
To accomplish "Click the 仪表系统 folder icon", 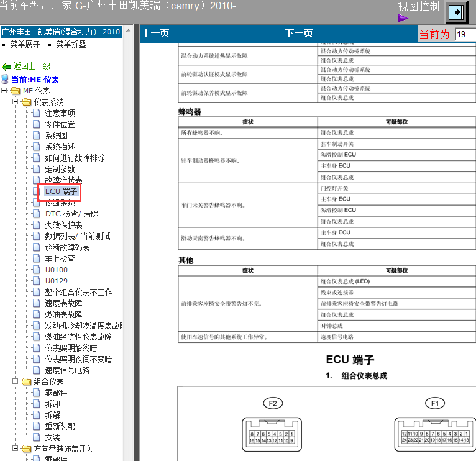I will (27, 102).
